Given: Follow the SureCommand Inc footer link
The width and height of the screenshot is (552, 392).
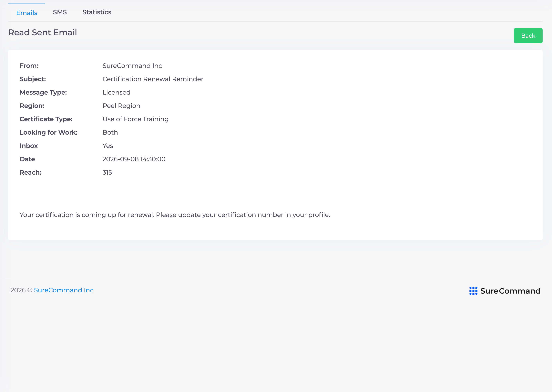Looking at the screenshot, I should [x=64, y=290].
